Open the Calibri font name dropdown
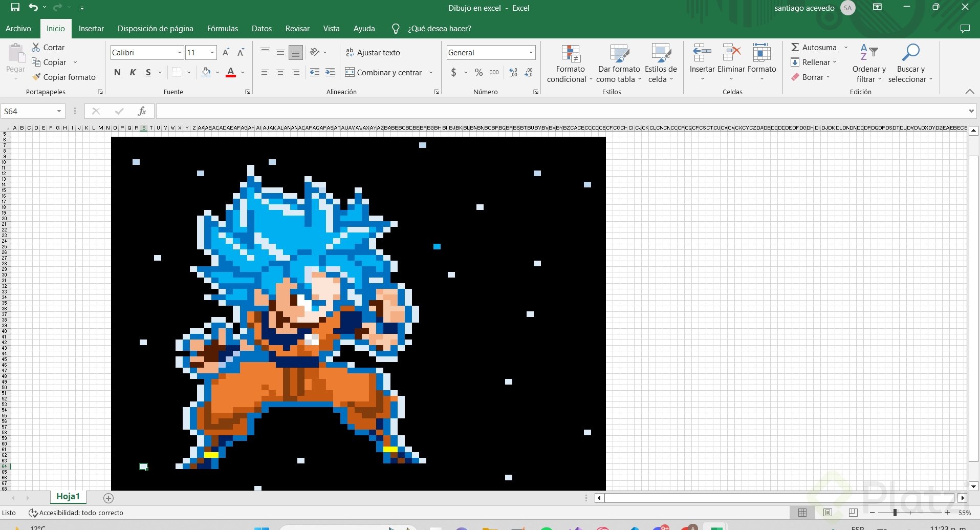 point(180,52)
